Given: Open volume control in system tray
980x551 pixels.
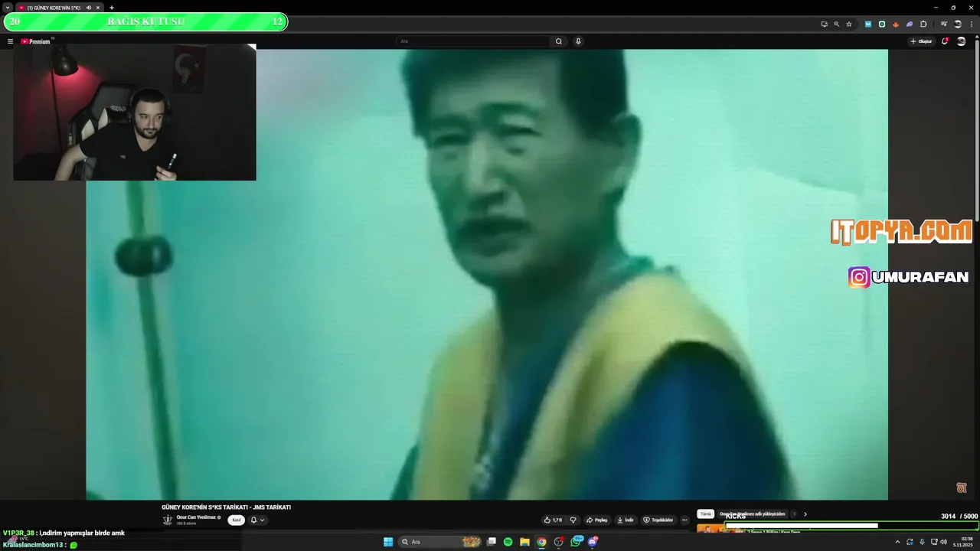Looking at the screenshot, I should (943, 542).
